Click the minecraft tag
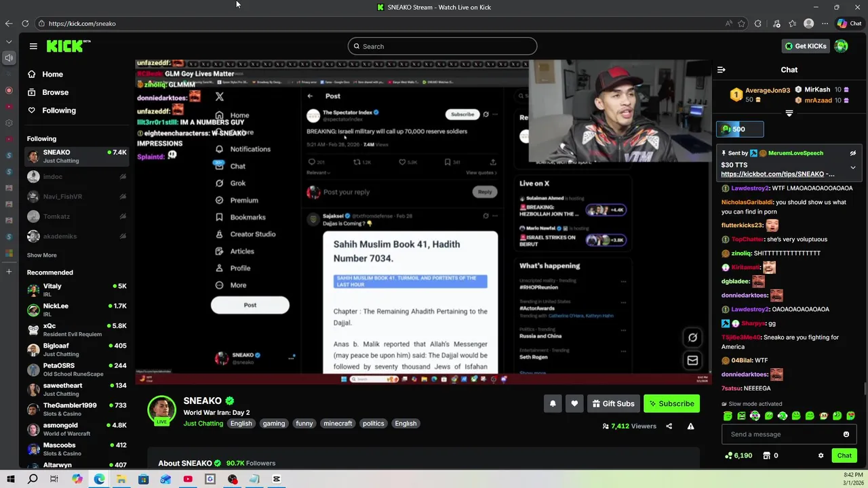The height and width of the screenshot is (488, 868). tap(338, 424)
